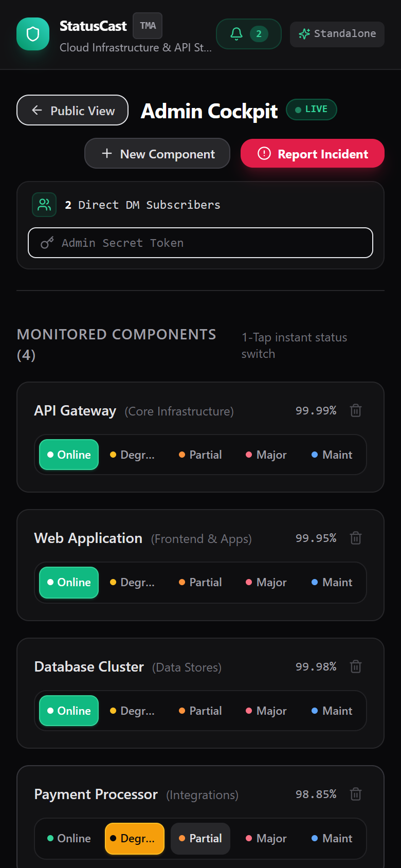Set Database Cluster status to Degraded
401x868 pixels.
(135, 711)
